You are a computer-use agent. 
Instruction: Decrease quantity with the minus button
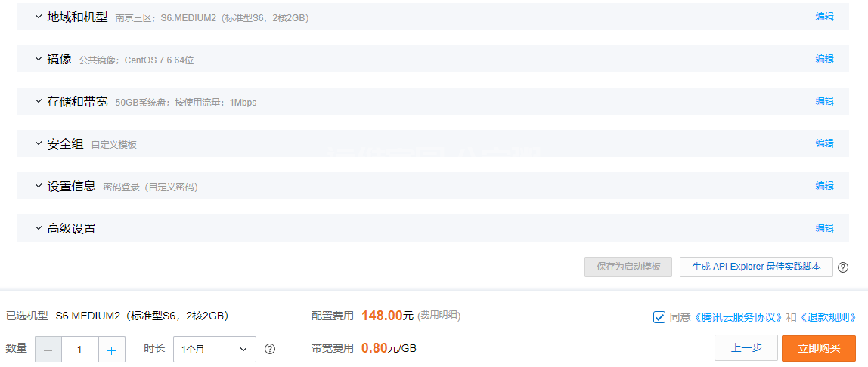click(48, 350)
